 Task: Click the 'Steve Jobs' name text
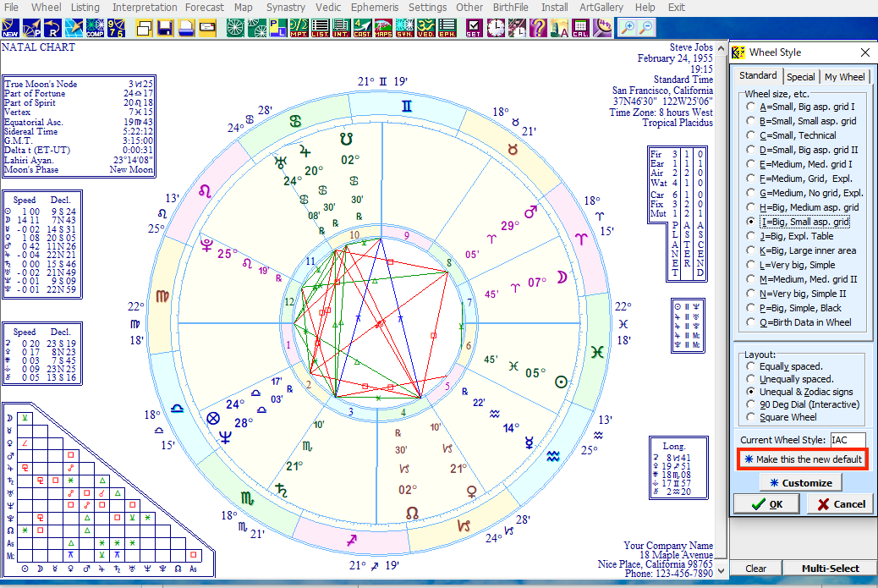[x=691, y=47]
